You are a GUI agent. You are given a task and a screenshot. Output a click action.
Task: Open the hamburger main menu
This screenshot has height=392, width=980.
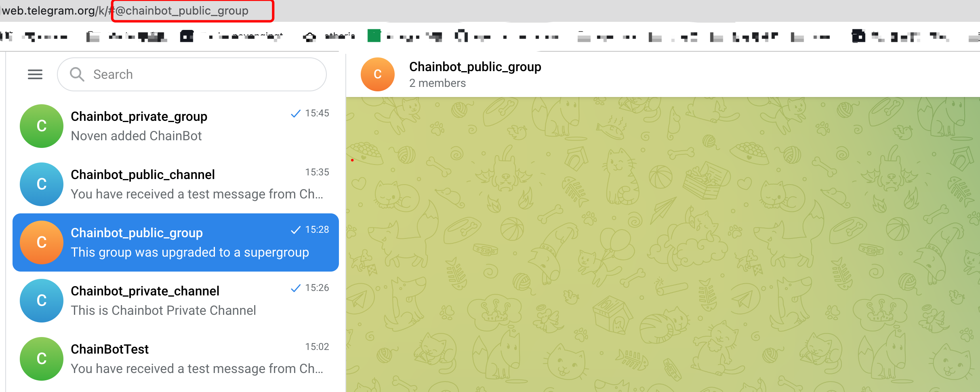click(x=35, y=74)
